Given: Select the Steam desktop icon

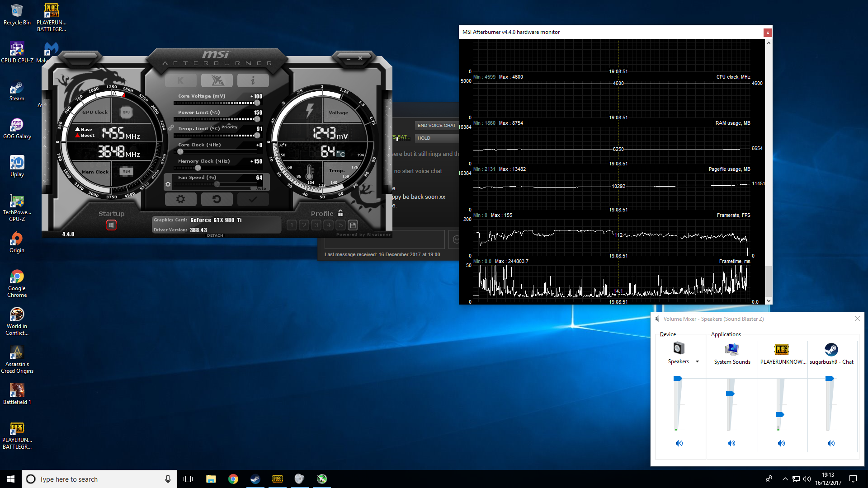Looking at the screenshot, I should [17, 91].
